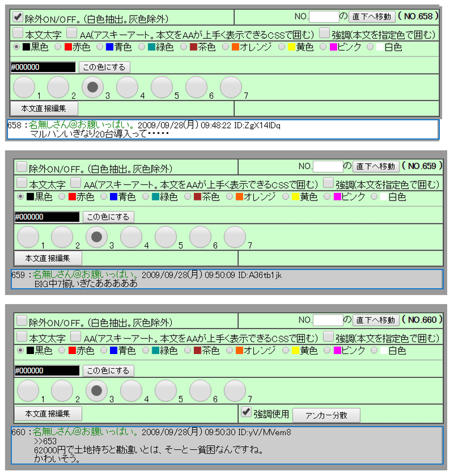Image resolution: width=450 pixels, height=476 pixels.
Task: Toggle 強調使用 checkbox in post 660 panel
Action: click(x=246, y=412)
